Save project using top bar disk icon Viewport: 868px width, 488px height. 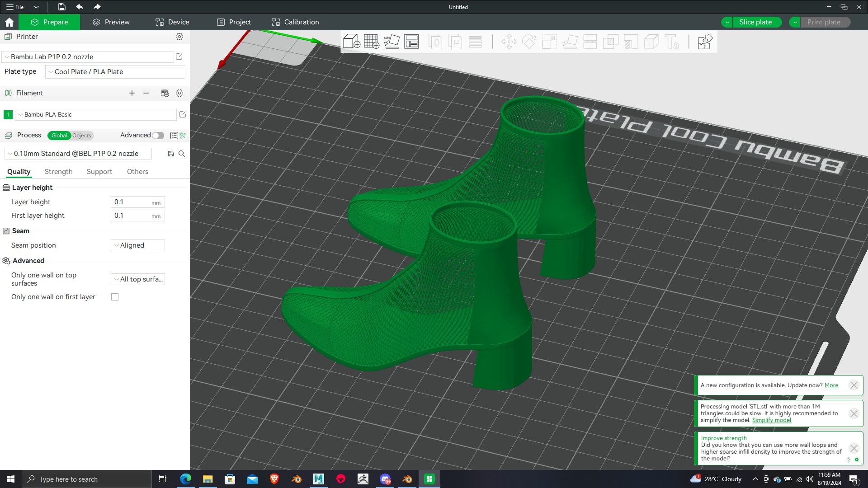click(62, 7)
